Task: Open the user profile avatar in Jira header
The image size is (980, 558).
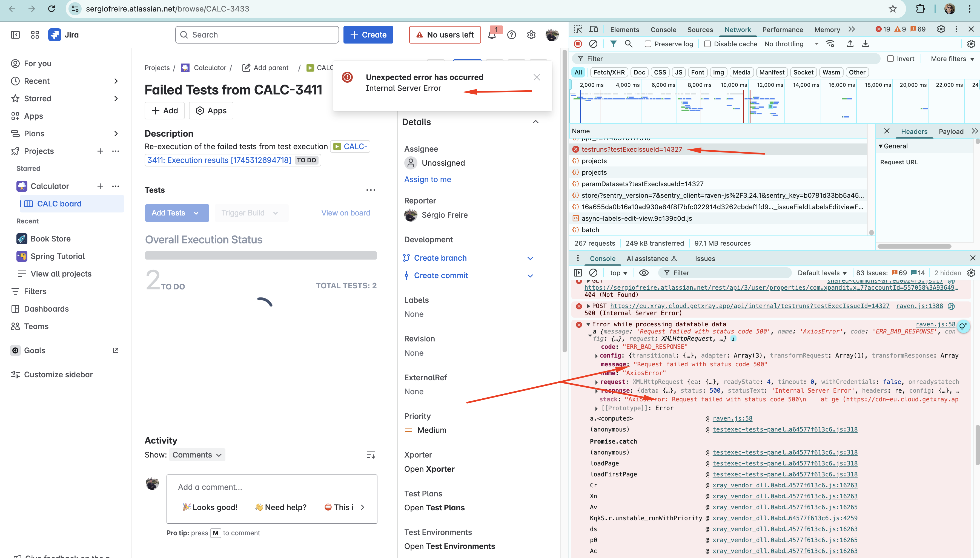Action: tap(552, 35)
